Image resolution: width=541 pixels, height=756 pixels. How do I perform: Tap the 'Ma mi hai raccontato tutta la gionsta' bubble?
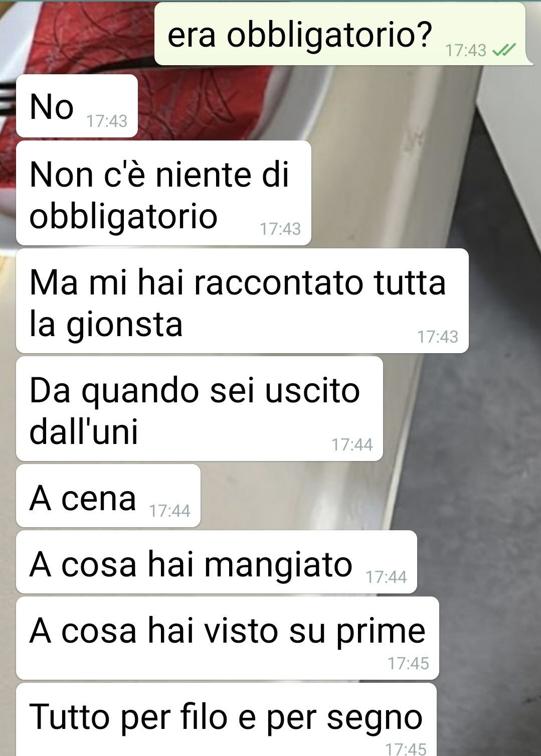pyautogui.click(x=242, y=301)
